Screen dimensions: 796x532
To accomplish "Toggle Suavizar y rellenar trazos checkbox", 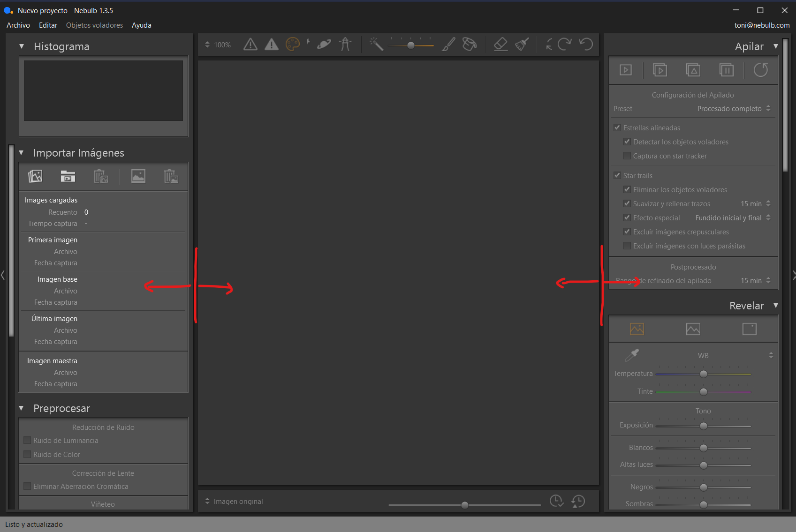I will [627, 203].
